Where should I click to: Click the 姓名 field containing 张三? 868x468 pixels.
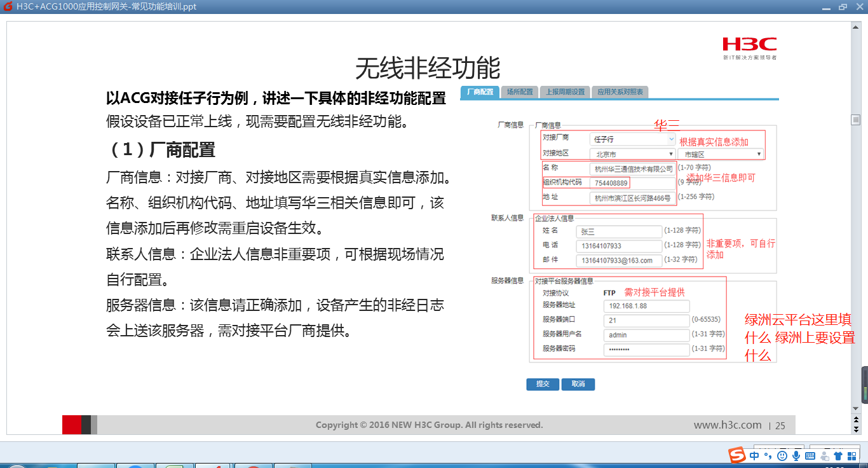coord(619,231)
